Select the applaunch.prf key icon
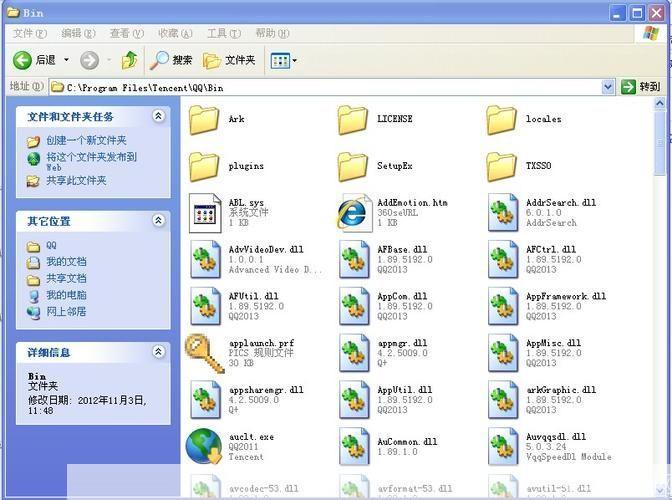This screenshot has width=672, height=500. click(204, 353)
